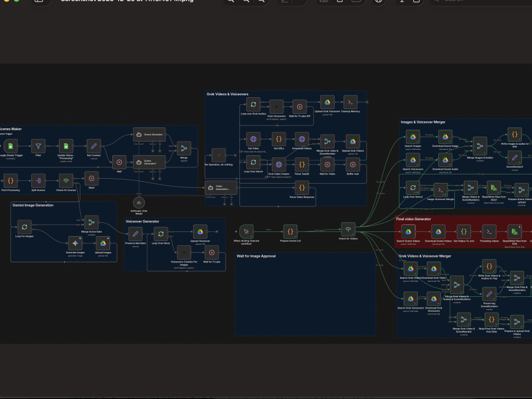
Task: Open the Upload Voiceover Drive node
Action: coord(200,232)
